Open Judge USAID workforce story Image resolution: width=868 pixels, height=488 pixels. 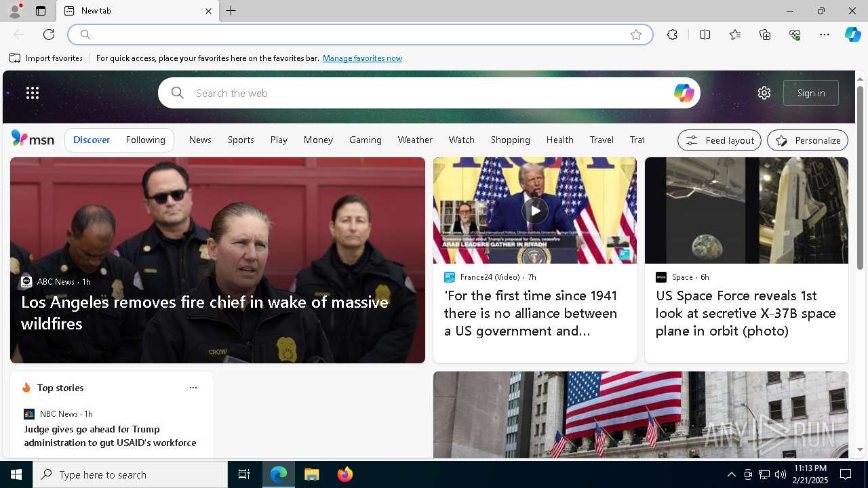(110, 436)
